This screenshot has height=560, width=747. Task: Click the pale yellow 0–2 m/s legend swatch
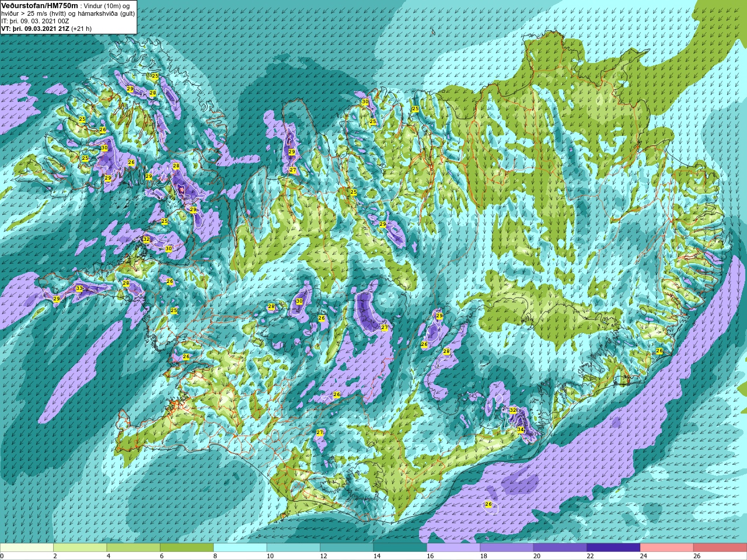(27, 548)
